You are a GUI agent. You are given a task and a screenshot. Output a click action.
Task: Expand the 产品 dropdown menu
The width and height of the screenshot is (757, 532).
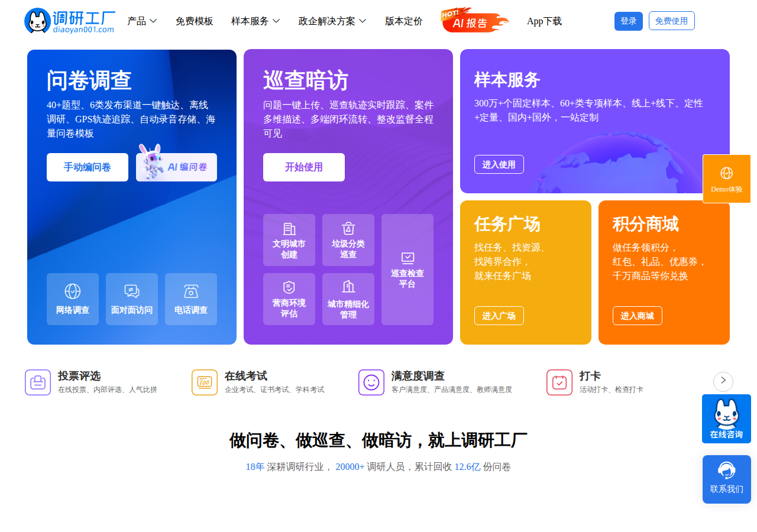(142, 21)
